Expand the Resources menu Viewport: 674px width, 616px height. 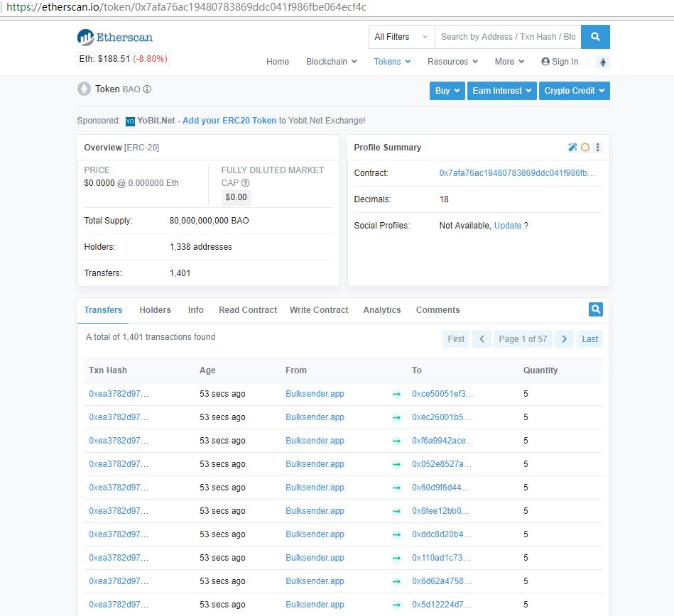pyautogui.click(x=452, y=62)
